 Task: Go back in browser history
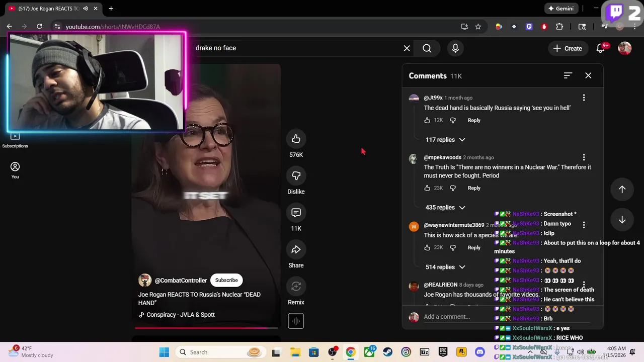[x=9, y=27]
